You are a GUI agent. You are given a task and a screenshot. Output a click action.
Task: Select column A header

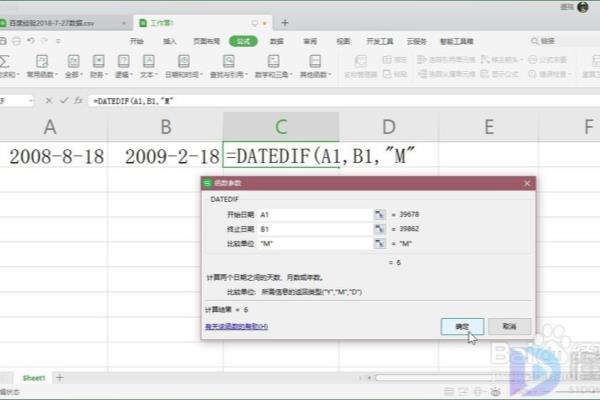coord(50,127)
